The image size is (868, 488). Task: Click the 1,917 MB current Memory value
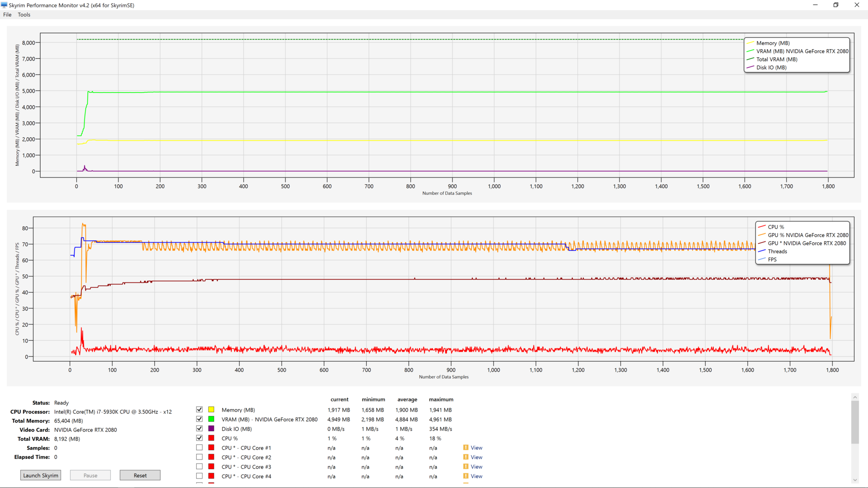pyautogui.click(x=339, y=410)
